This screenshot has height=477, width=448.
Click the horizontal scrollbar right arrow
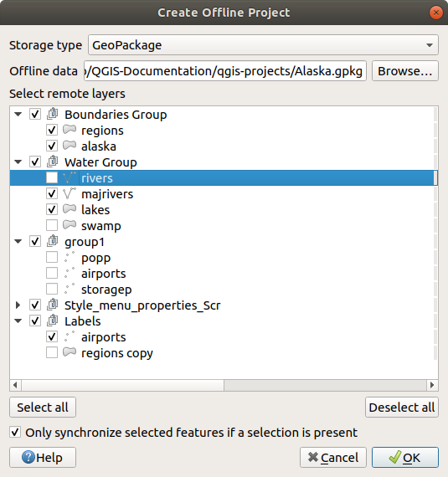tap(432, 385)
